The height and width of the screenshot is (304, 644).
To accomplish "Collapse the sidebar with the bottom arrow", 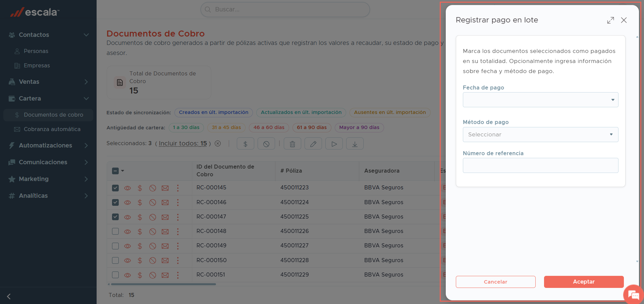I will [9, 296].
